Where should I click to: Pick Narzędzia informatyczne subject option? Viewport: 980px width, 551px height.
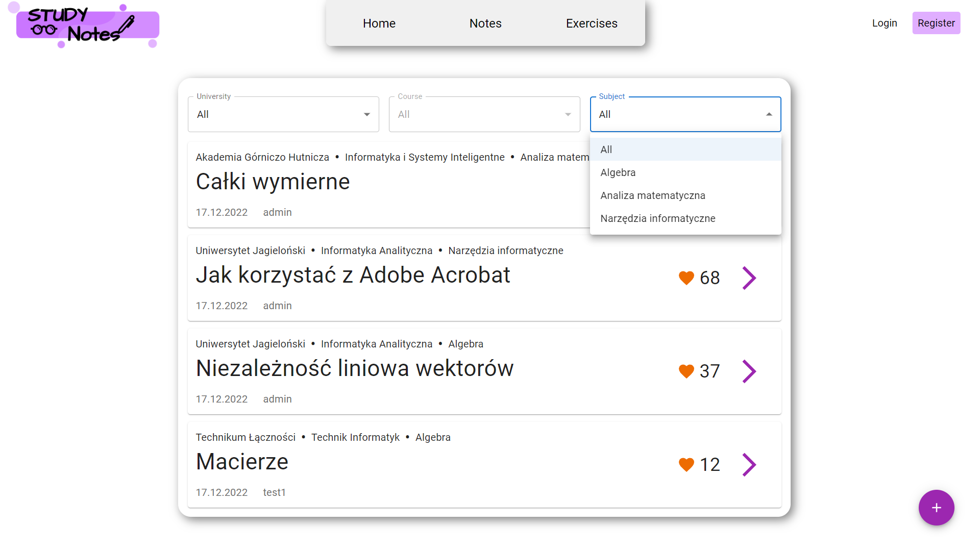click(657, 218)
